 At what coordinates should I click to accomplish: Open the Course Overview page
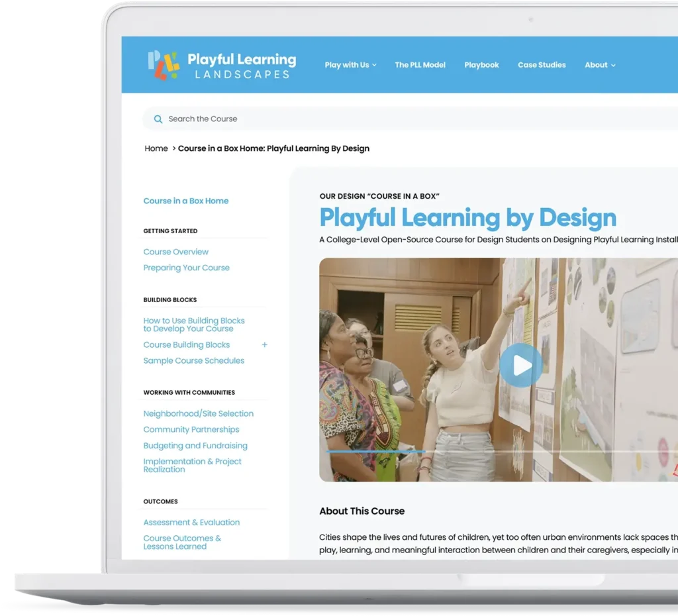176,252
